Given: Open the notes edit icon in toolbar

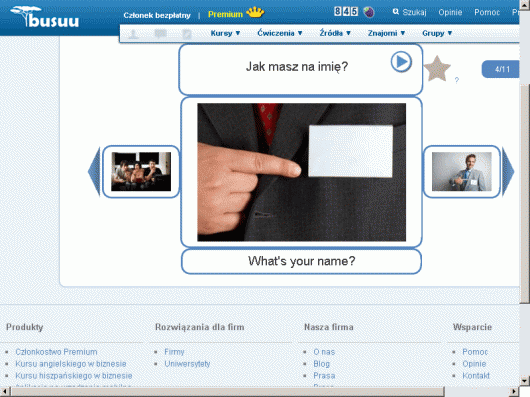Looking at the screenshot, I should click(187, 34).
